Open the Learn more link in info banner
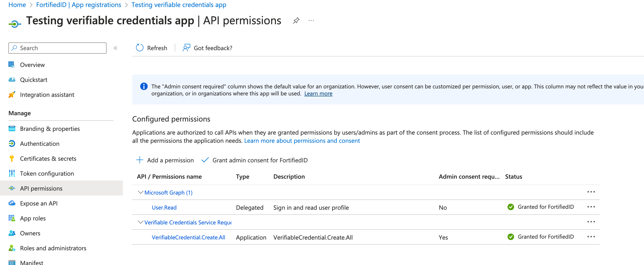The height and width of the screenshot is (265, 644). pos(318,94)
